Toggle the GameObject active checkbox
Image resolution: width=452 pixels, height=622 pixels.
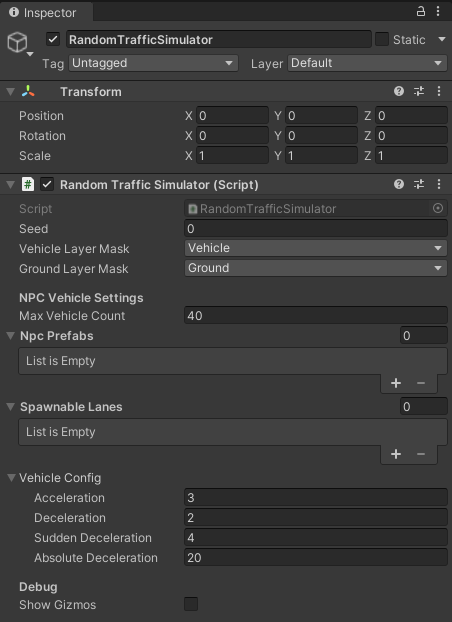click(53, 39)
